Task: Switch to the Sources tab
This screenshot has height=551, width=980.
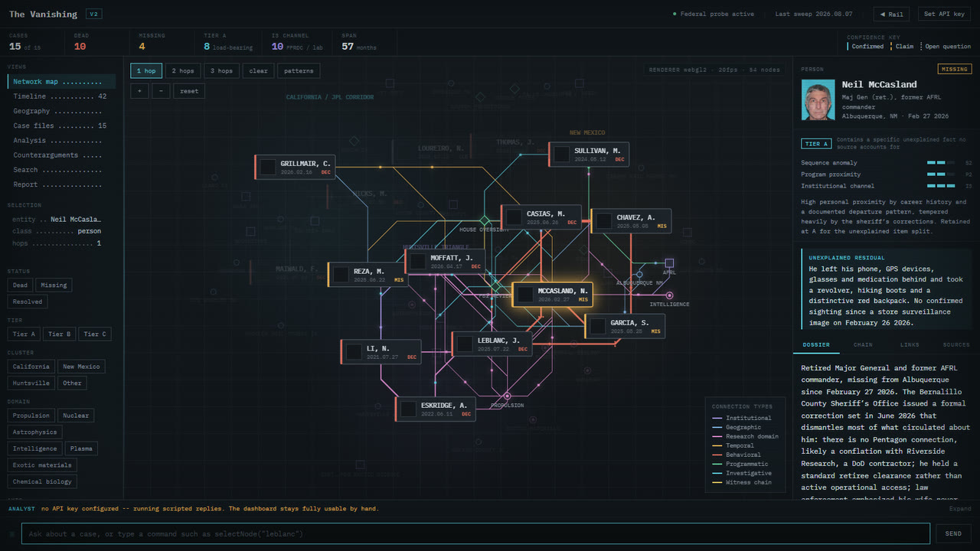Action: (x=956, y=345)
